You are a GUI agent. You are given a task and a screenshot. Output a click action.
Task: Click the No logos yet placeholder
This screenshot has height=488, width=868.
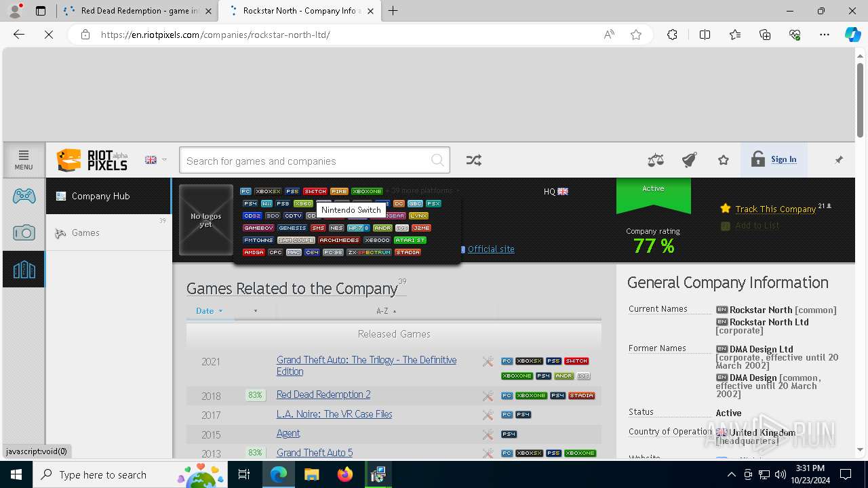click(206, 220)
